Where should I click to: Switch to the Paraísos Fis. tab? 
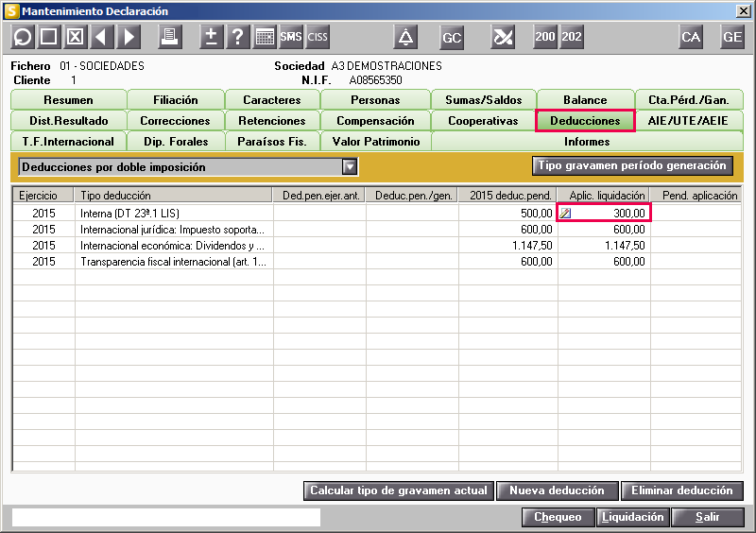coord(272,142)
